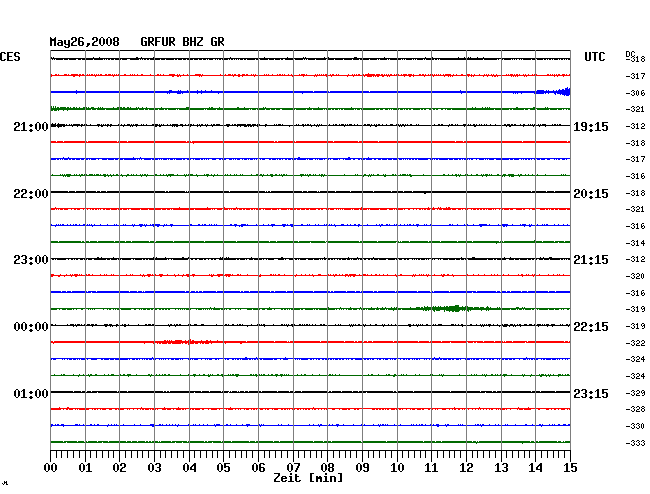Image resolution: width=650 pixels, height=494 pixels.
Task: Select the DC offset value -333
Action: click(x=635, y=443)
